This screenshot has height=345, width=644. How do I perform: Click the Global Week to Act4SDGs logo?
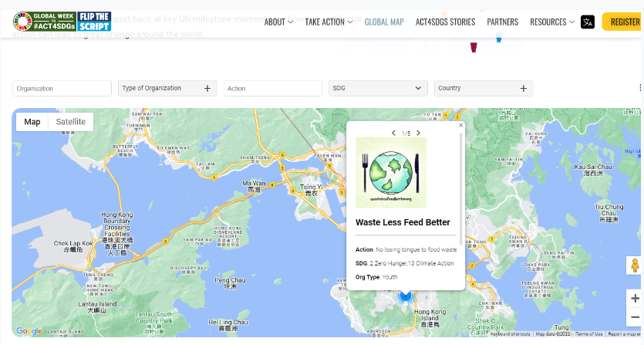45,22
